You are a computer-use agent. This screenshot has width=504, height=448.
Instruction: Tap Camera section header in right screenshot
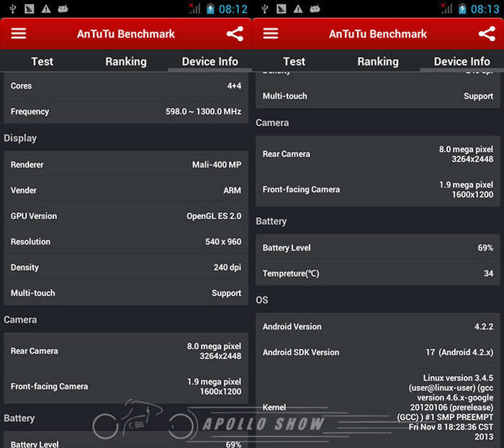pos(272,122)
